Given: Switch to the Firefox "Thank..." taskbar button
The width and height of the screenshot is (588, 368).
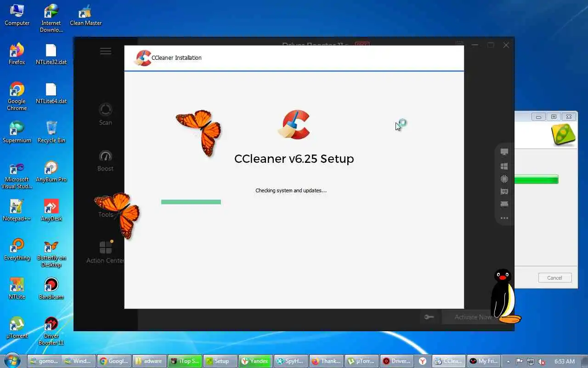Looking at the screenshot, I should pos(326,361).
